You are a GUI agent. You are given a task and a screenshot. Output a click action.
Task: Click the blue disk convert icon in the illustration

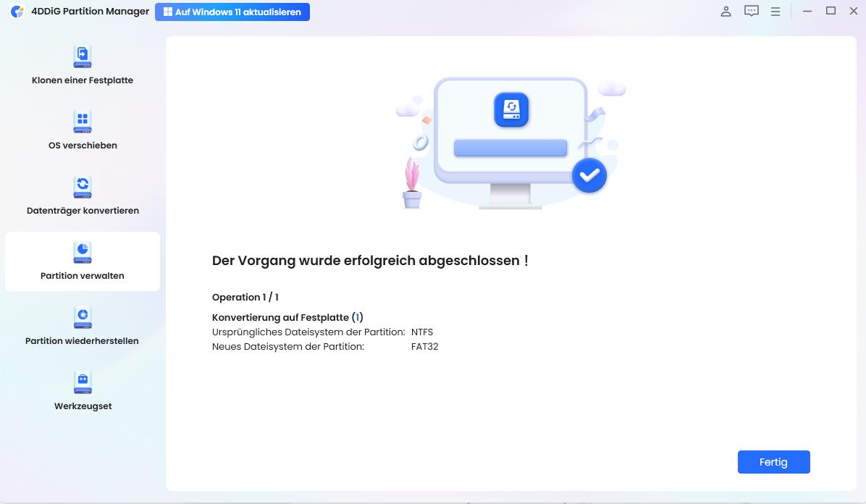pos(511,109)
